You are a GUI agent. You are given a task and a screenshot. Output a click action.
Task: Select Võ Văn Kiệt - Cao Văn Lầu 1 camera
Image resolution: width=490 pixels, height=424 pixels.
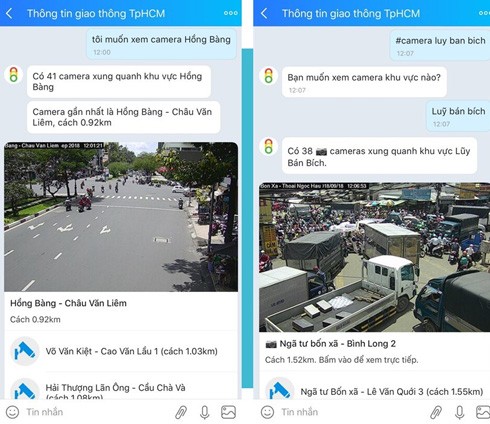point(131,351)
